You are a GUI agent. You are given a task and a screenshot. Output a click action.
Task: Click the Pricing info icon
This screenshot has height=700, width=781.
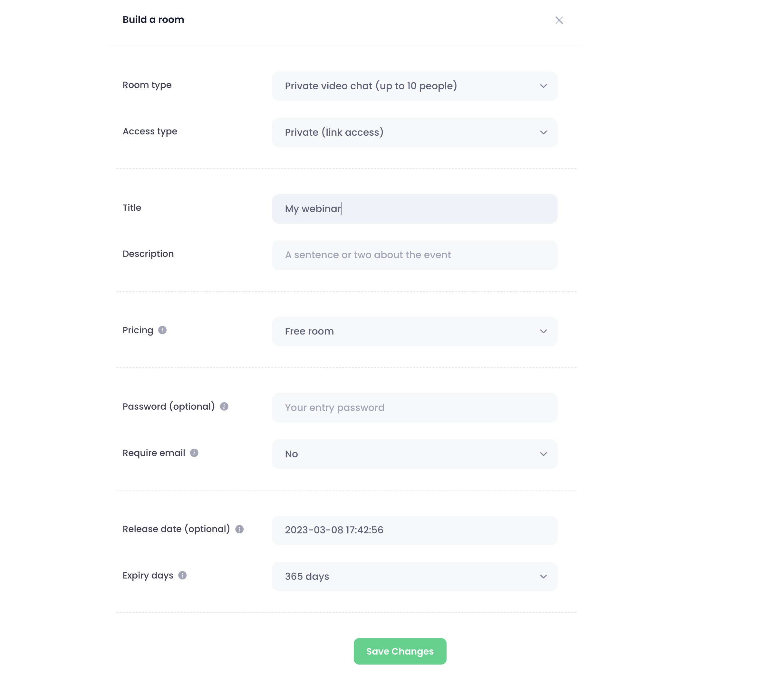click(162, 330)
